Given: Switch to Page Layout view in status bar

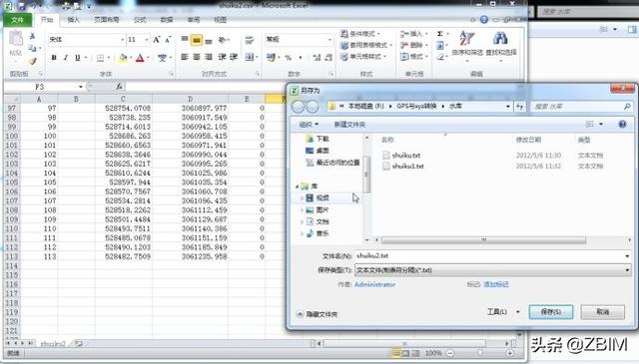Looking at the screenshot, I should point(405,353).
